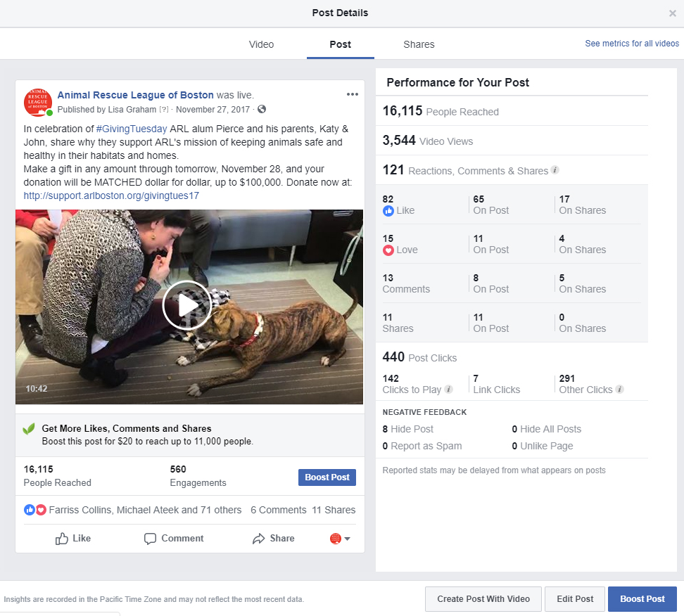Click the 16,115 People Reached metric in Performance panel
684x616 pixels.
point(441,111)
